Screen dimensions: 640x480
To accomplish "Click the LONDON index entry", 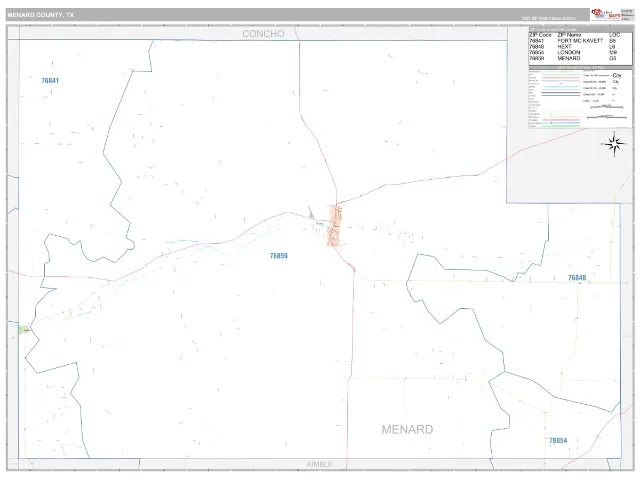I will click(x=569, y=52).
